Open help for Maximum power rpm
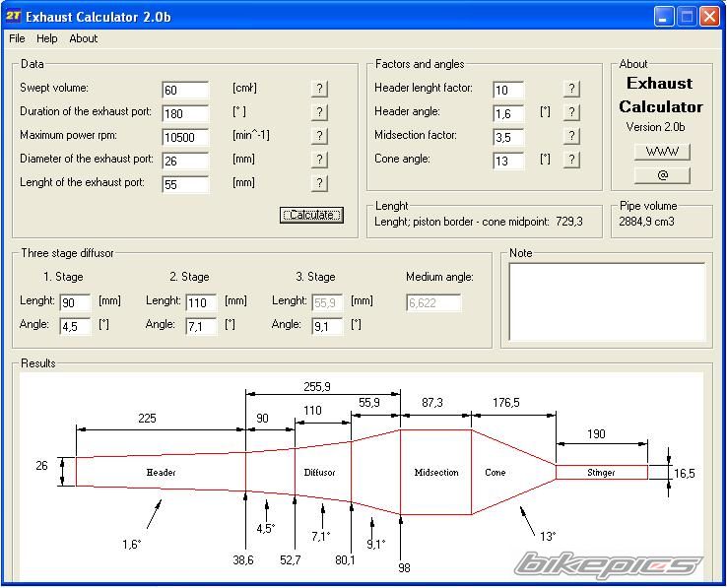The image size is (727, 588). coord(319,135)
